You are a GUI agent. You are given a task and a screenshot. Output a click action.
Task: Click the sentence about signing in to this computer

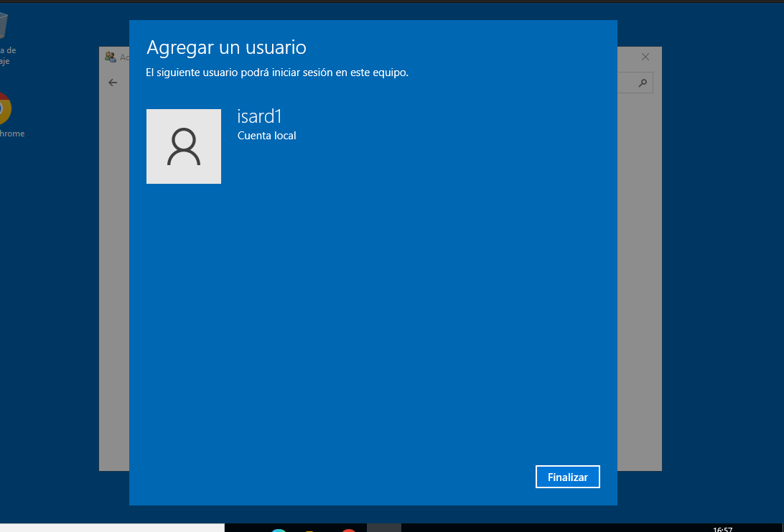pyautogui.click(x=277, y=73)
